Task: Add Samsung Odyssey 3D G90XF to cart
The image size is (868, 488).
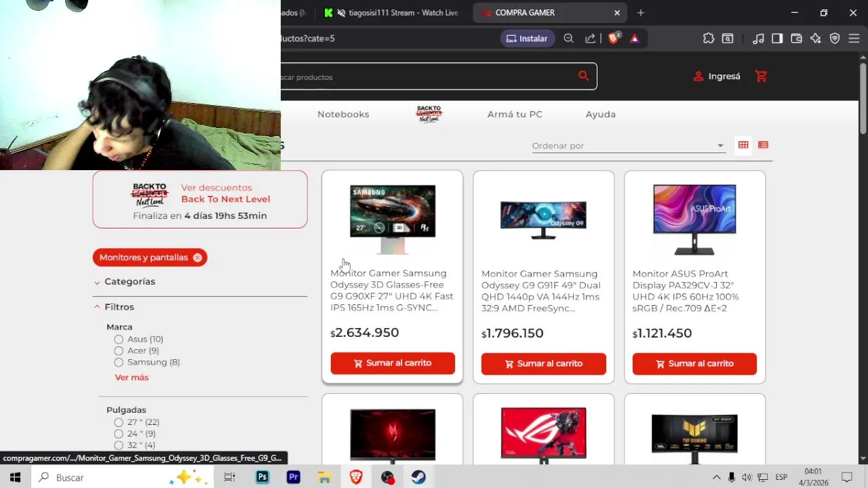Action: tap(393, 363)
